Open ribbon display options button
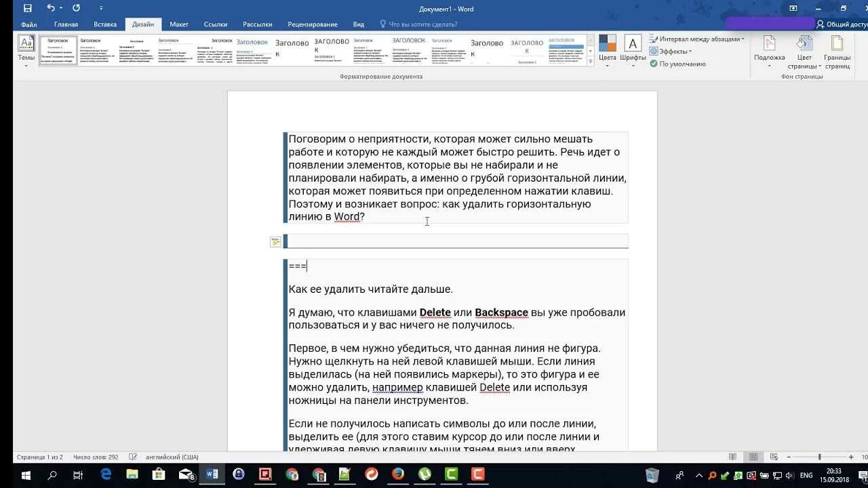Screen dimensions: 868x488 point(793,8)
